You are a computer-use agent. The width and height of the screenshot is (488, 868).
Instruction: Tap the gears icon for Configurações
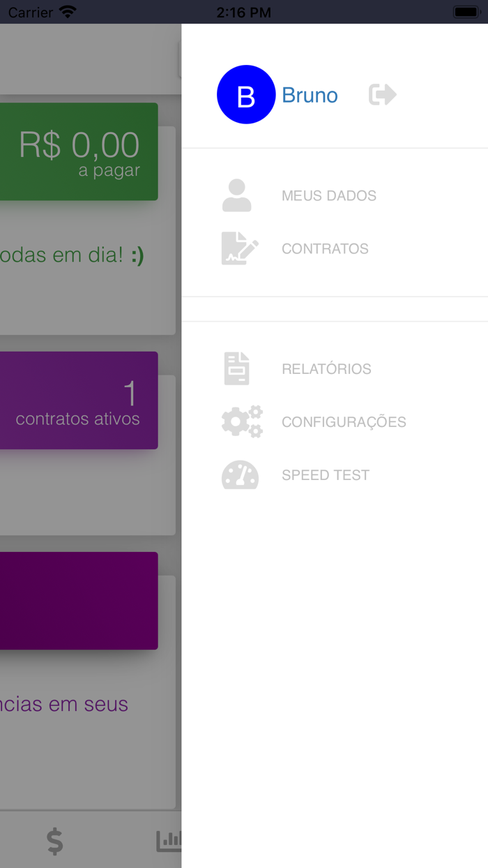242,421
